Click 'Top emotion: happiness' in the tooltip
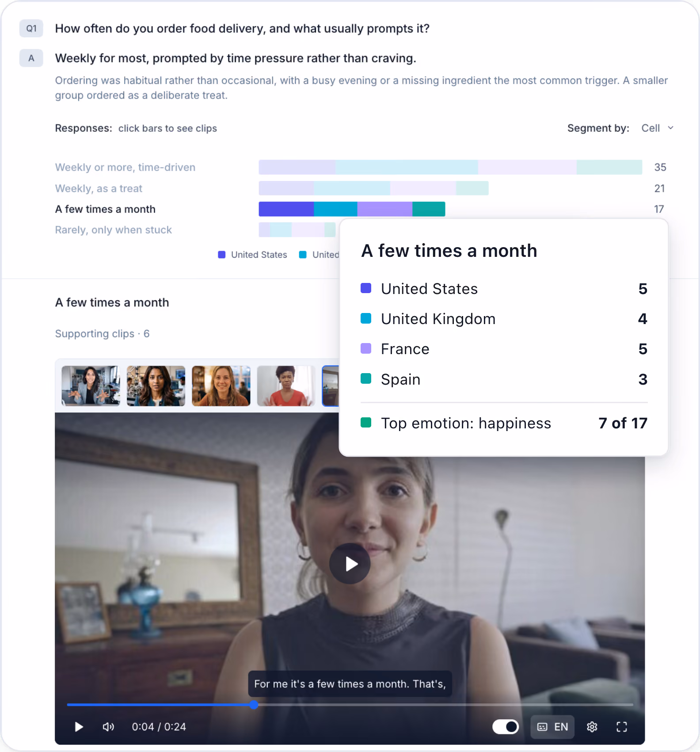This screenshot has width=700, height=752. [466, 423]
